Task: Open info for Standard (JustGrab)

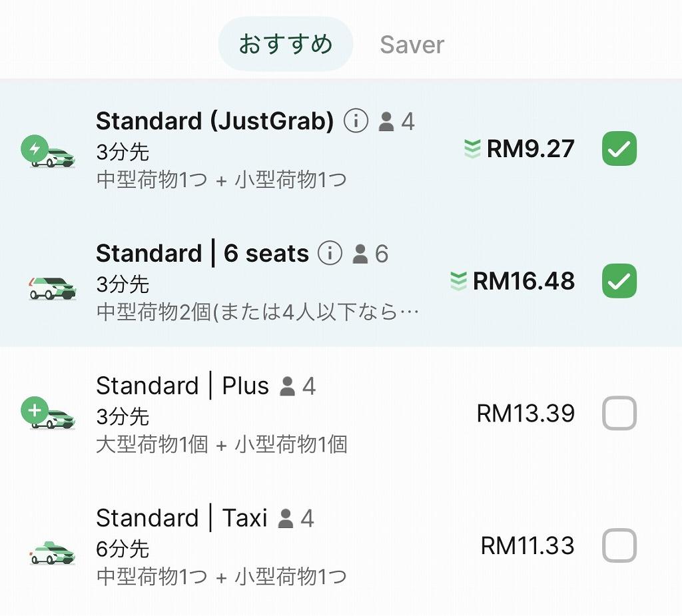Action: click(356, 122)
